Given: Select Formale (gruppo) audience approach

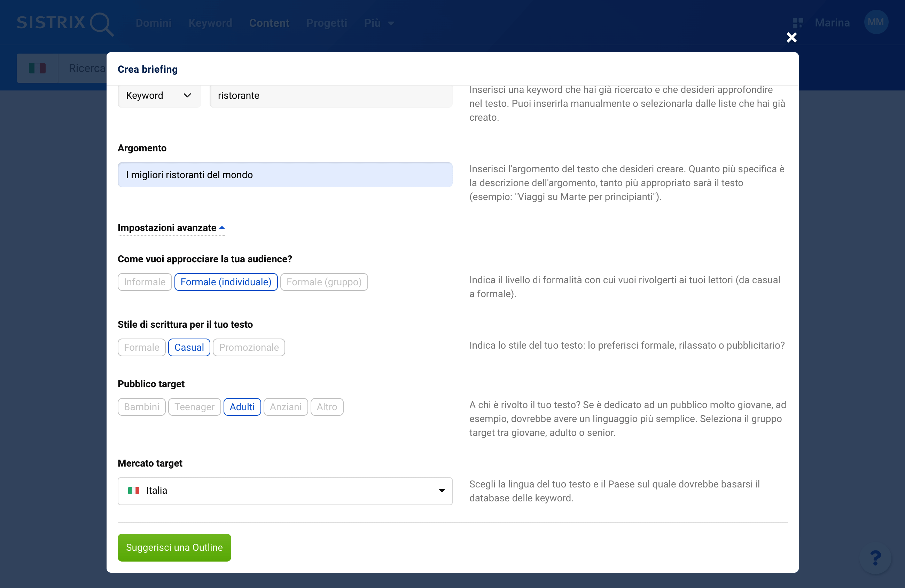Looking at the screenshot, I should click(323, 282).
